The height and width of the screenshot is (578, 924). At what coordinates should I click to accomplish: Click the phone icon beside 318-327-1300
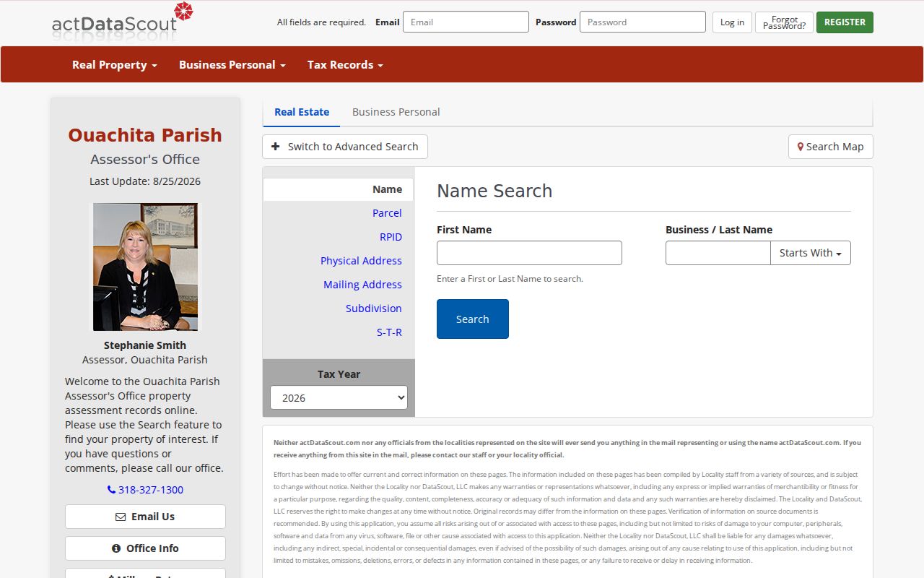pos(111,490)
